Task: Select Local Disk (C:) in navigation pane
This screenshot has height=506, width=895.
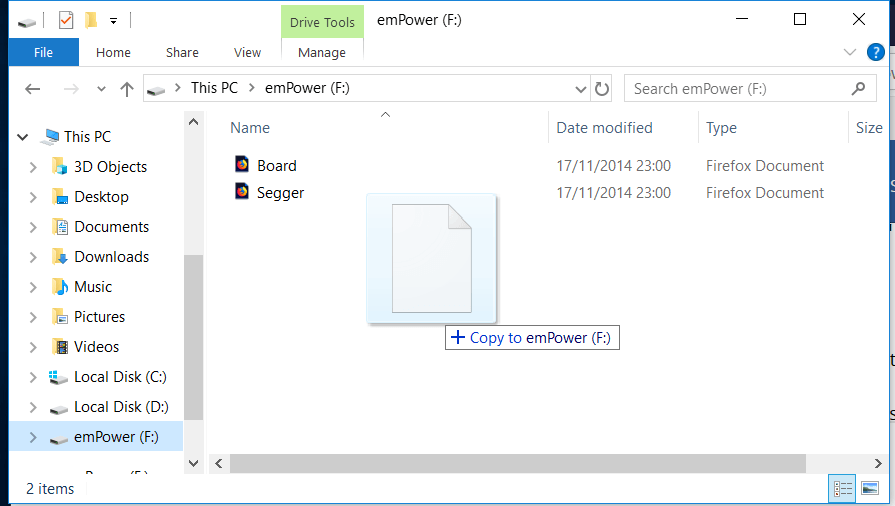Action: 120,377
